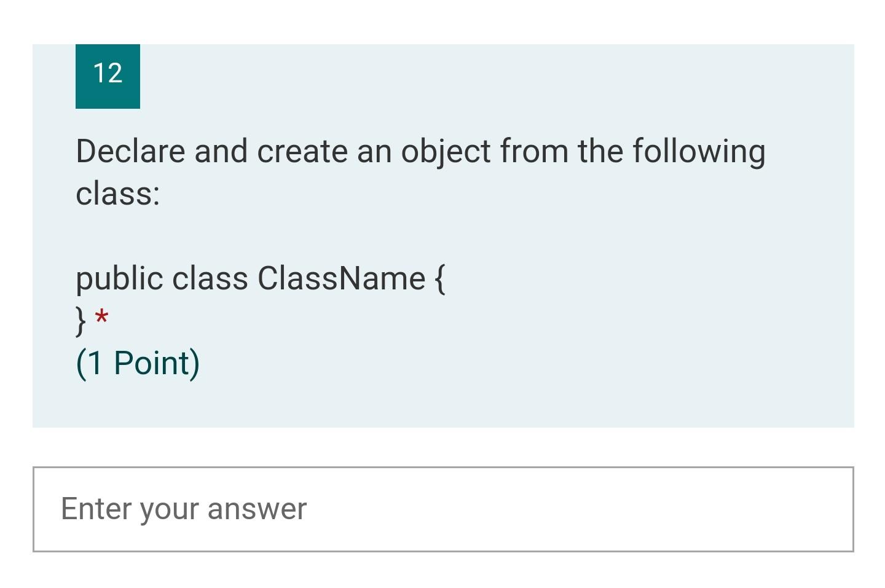The image size is (885, 588).
Task: Click the word "an" before "object"
Action: (374, 151)
